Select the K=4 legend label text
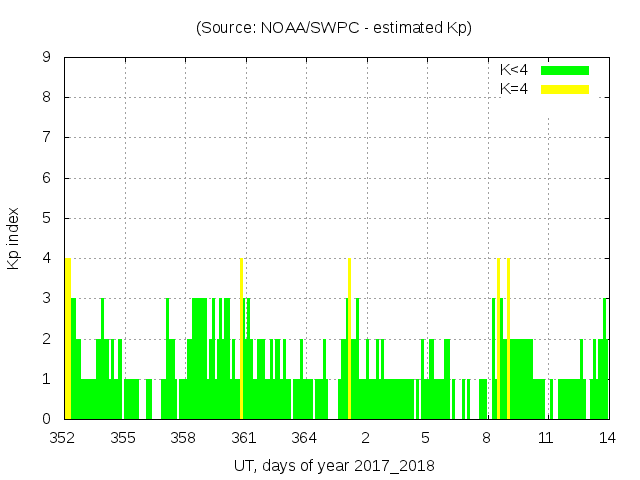The image size is (640, 480). pyautogui.click(x=514, y=89)
